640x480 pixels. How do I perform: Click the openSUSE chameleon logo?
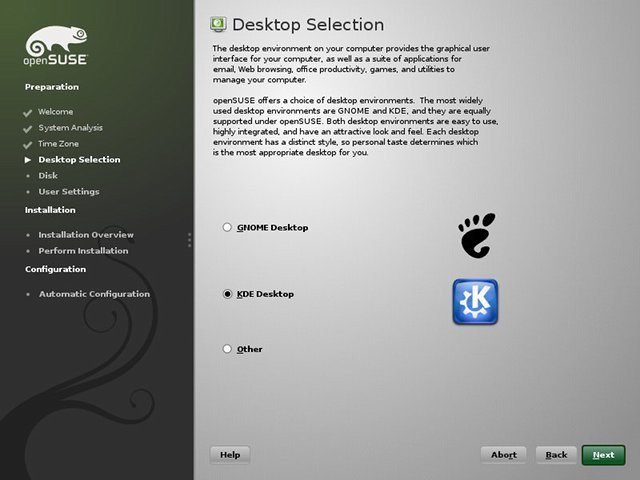[56, 45]
